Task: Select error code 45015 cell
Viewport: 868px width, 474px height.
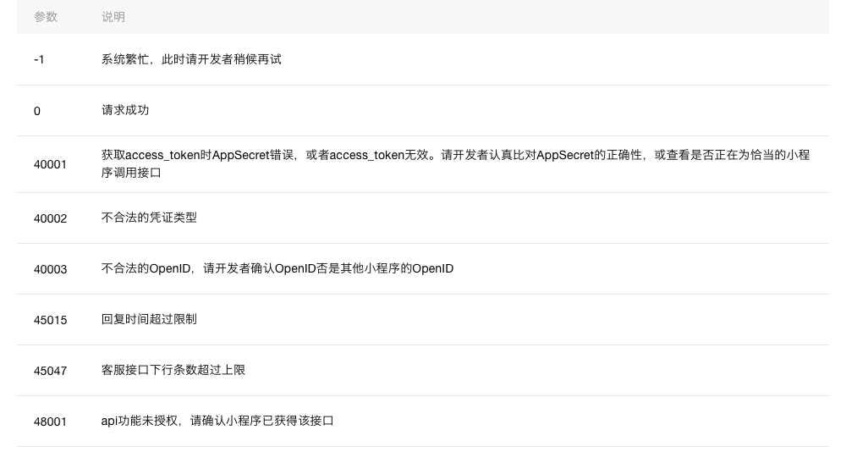Action: (x=51, y=320)
